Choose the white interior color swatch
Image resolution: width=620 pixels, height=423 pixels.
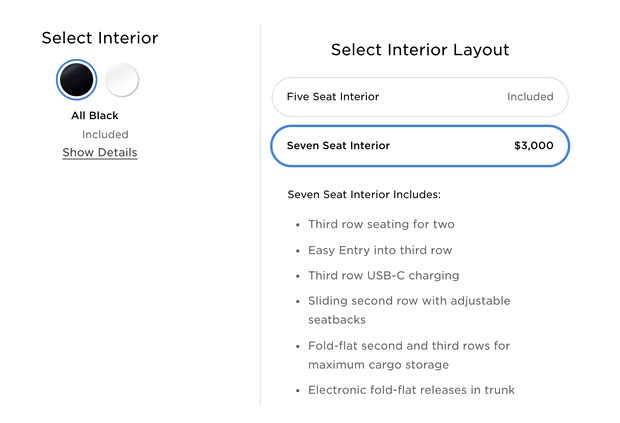[122, 80]
